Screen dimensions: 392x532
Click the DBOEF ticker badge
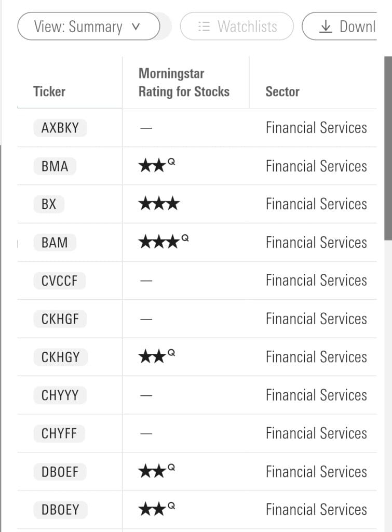pyautogui.click(x=60, y=472)
